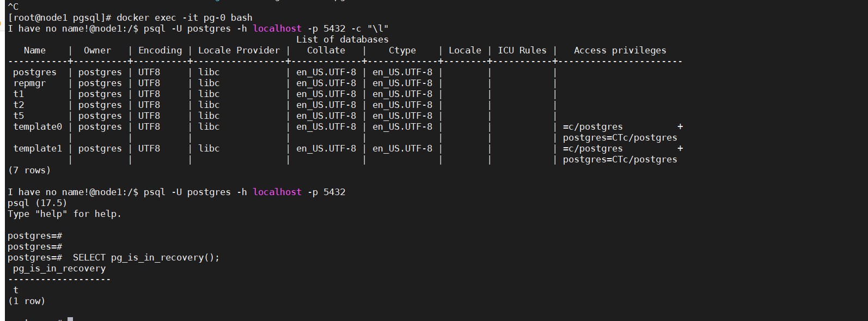Click the "(7 rows)" result count
868x321 pixels.
coord(29,170)
